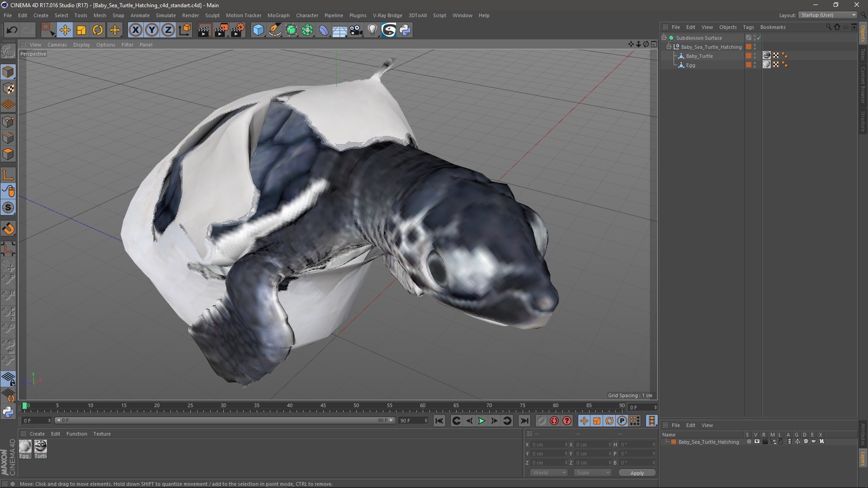Click the Undo arrow icon
Screen dimensions: 868x488
point(12,30)
